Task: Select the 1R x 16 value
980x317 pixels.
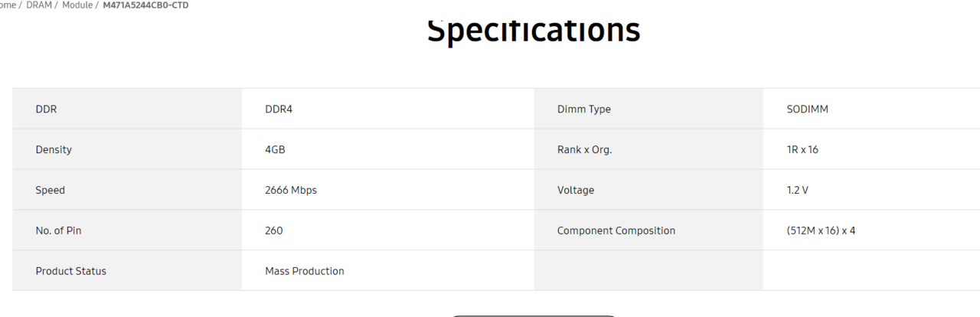Action: click(x=802, y=149)
